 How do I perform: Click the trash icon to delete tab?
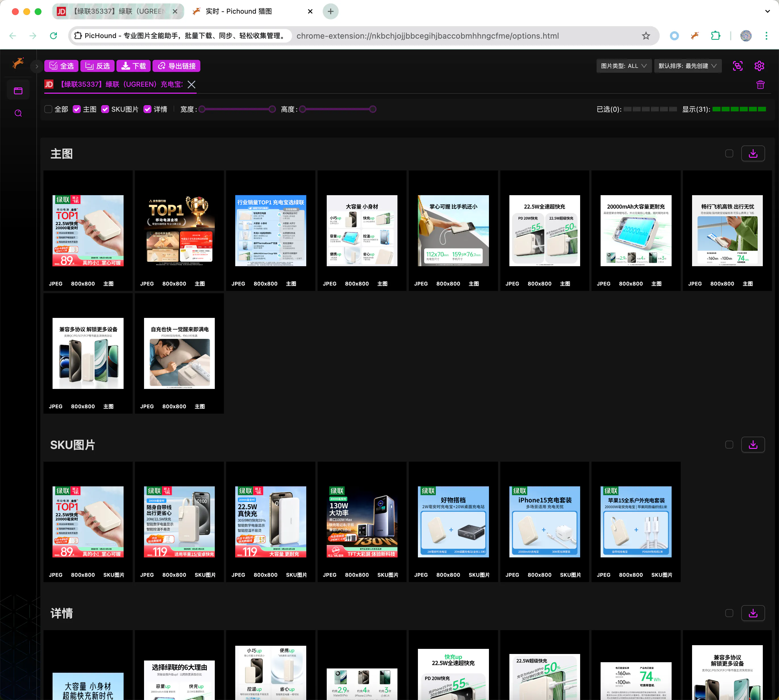[x=760, y=85]
